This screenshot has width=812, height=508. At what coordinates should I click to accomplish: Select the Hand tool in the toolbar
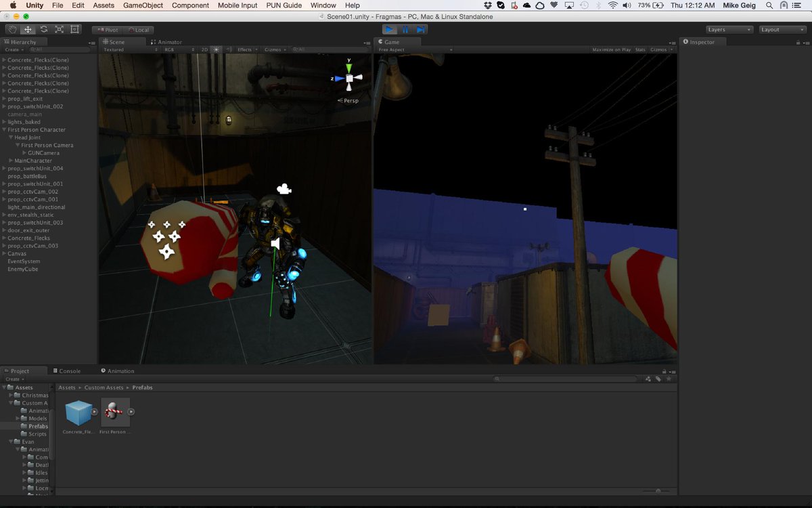point(12,30)
